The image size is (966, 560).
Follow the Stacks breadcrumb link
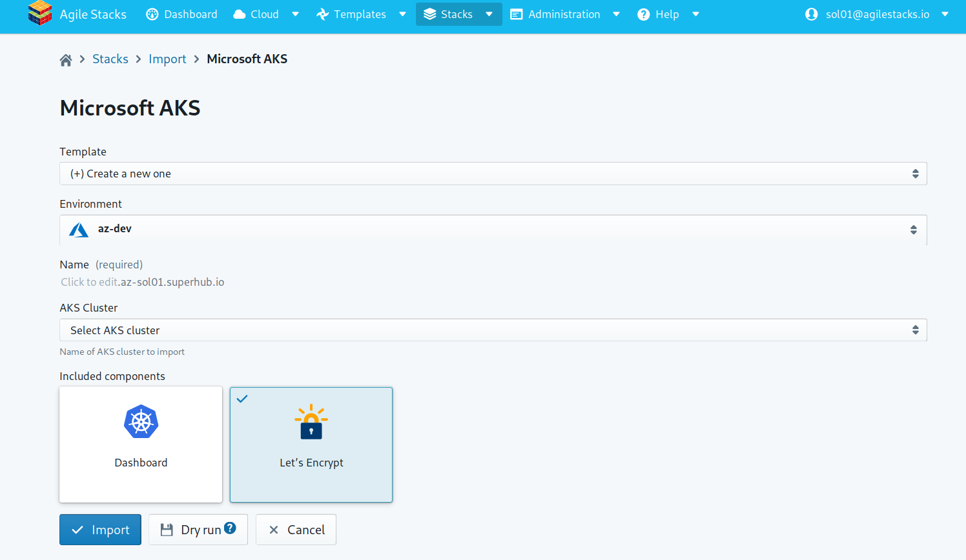tap(110, 59)
